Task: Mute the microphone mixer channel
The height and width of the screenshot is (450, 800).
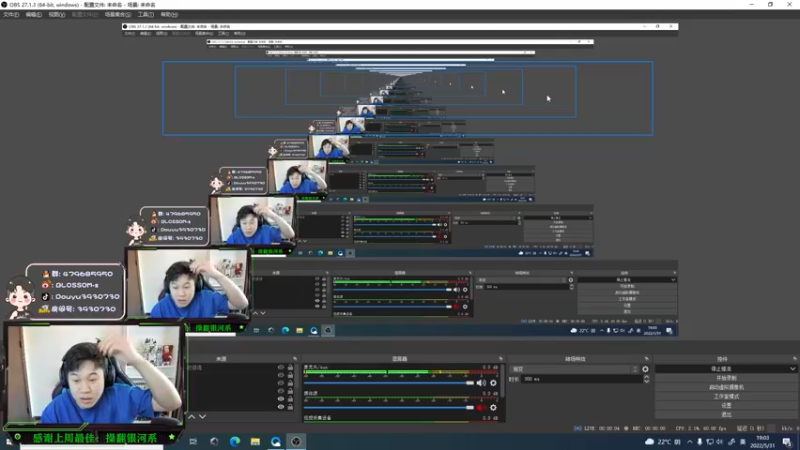Action: coord(481,383)
